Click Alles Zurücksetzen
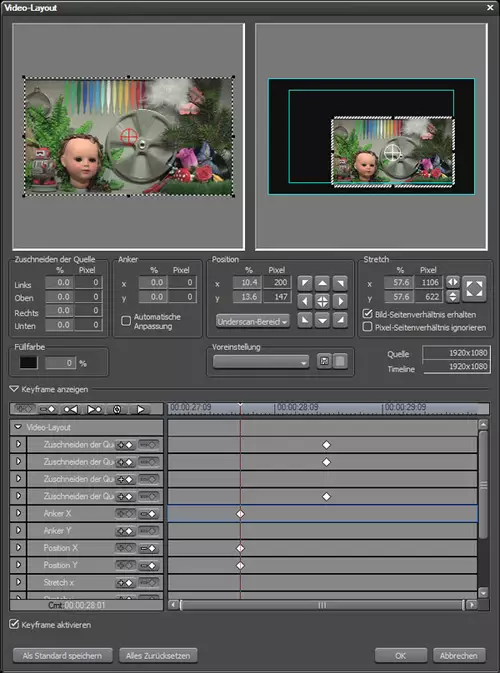Viewport: 500px width, 673px height. (158, 655)
